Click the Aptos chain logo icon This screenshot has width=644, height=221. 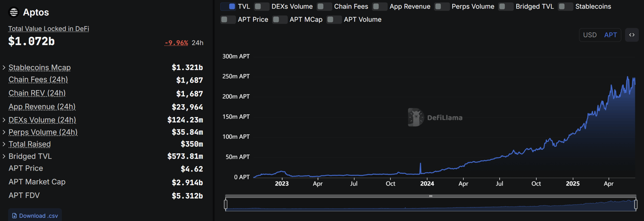(x=14, y=12)
